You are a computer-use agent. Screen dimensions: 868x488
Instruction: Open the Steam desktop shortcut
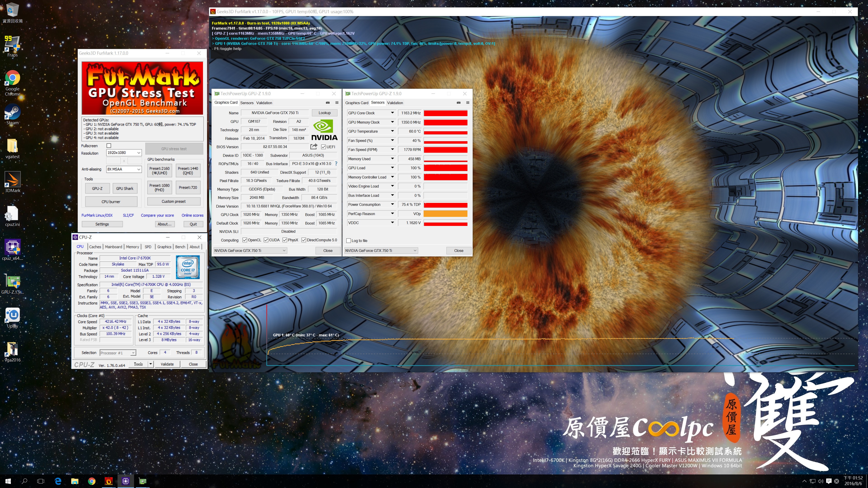pyautogui.click(x=12, y=115)
